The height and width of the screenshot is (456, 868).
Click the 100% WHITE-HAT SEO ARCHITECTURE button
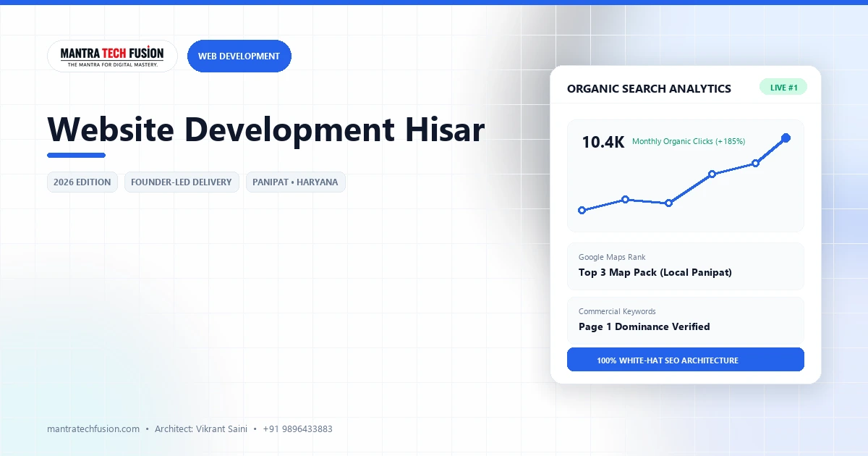(686, 360)
